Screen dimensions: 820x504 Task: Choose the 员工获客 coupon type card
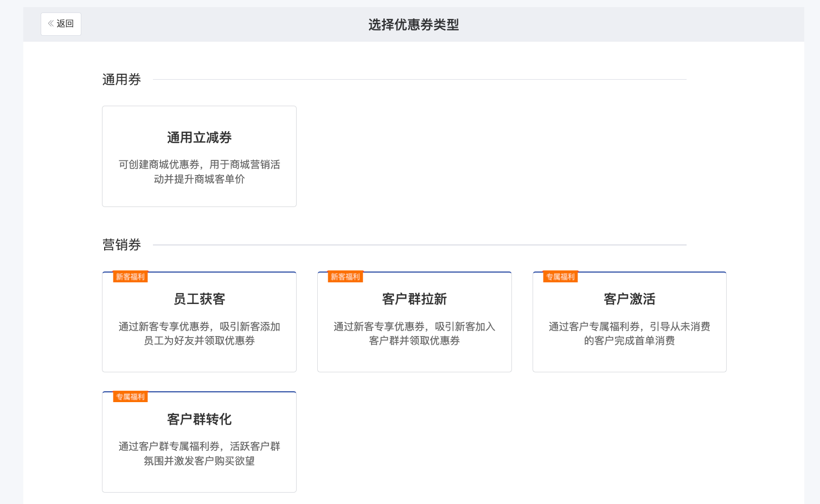199,322
